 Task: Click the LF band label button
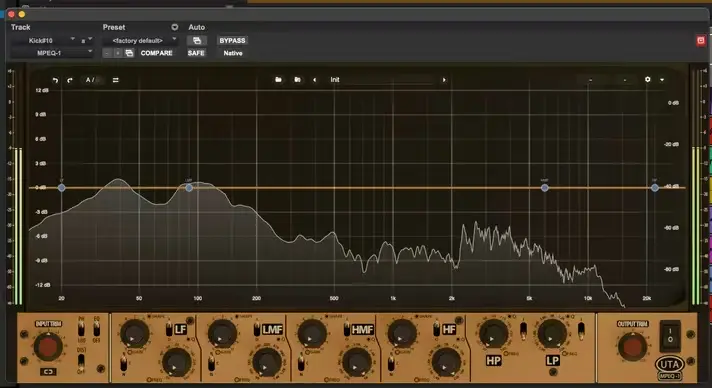click(180, 329)
